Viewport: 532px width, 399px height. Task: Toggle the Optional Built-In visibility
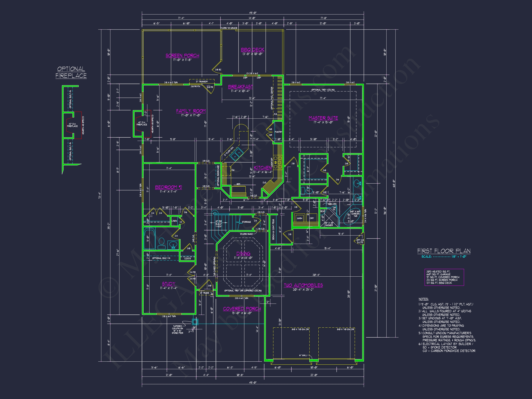pyautogui.click(x=161, y=259)
